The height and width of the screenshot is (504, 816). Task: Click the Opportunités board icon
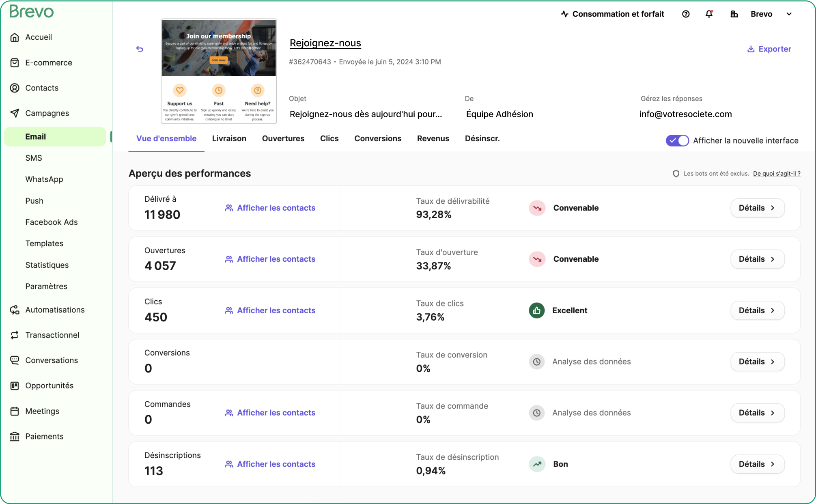tap(15, 386)
